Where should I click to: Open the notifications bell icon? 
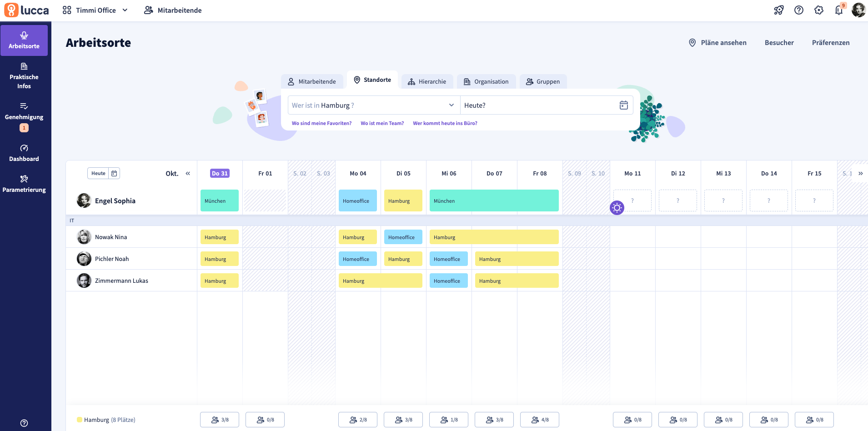tap(839, 10)
